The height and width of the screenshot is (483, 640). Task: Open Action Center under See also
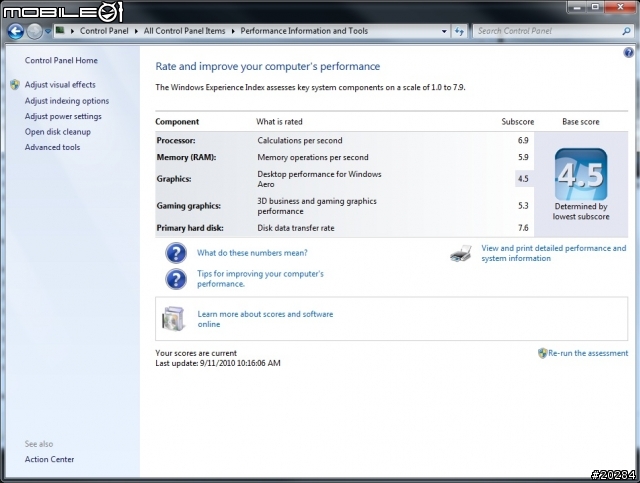[x=49, y=459]
